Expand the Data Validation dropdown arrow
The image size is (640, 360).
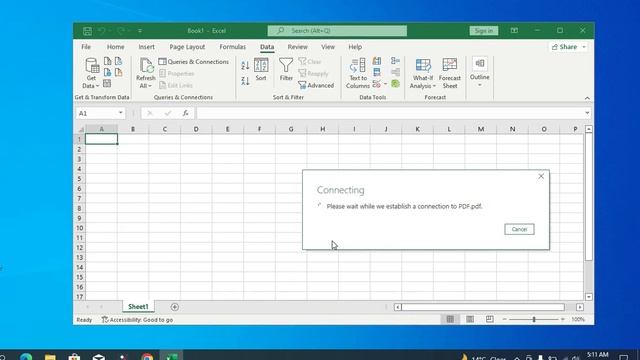(x=385, y=84)
